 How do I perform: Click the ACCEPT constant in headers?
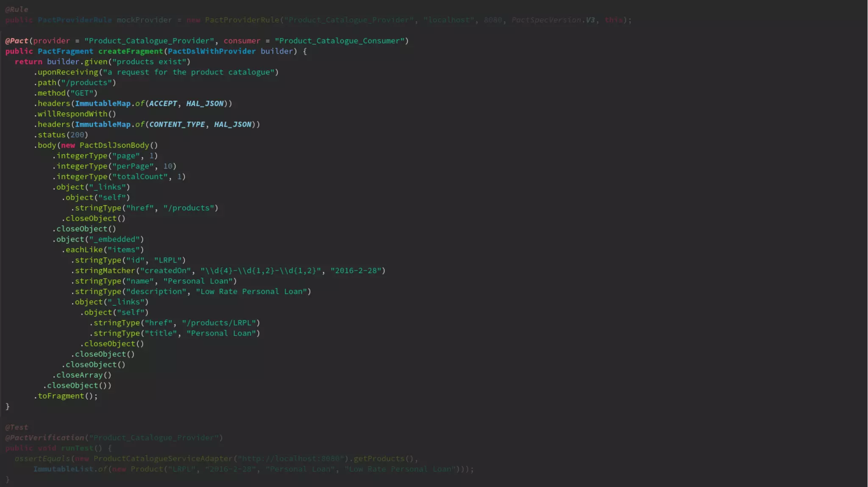(x=163, y=104)
